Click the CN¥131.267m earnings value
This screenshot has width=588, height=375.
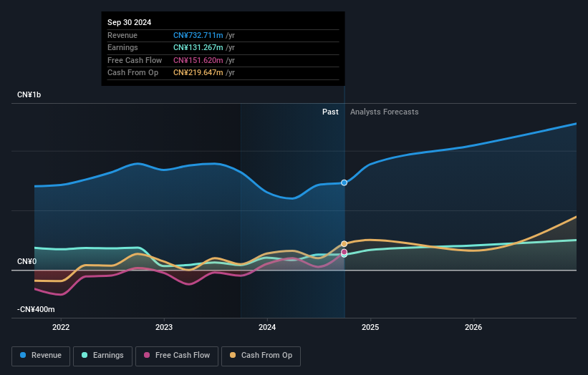tap(198, 47)
